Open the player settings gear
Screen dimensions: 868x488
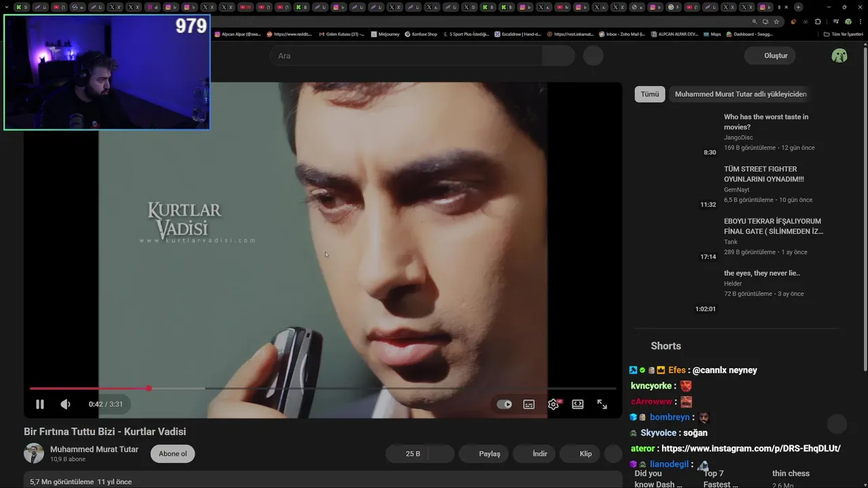[x=553, y=404]
